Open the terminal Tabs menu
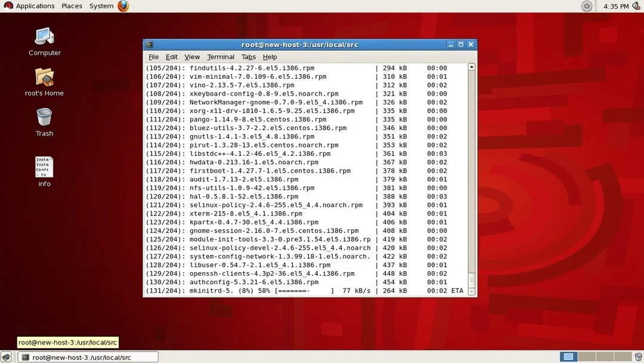This screenshot has width=644, height=363. coord(249,57)
